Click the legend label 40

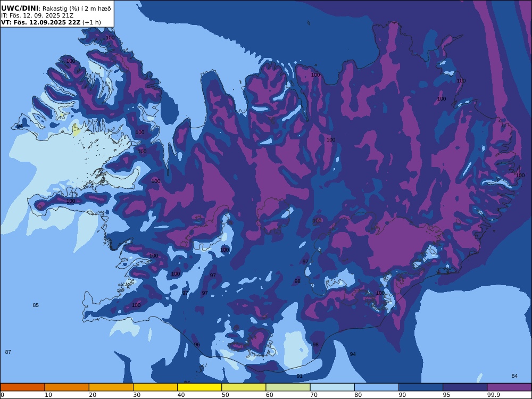tap(181, 395)
